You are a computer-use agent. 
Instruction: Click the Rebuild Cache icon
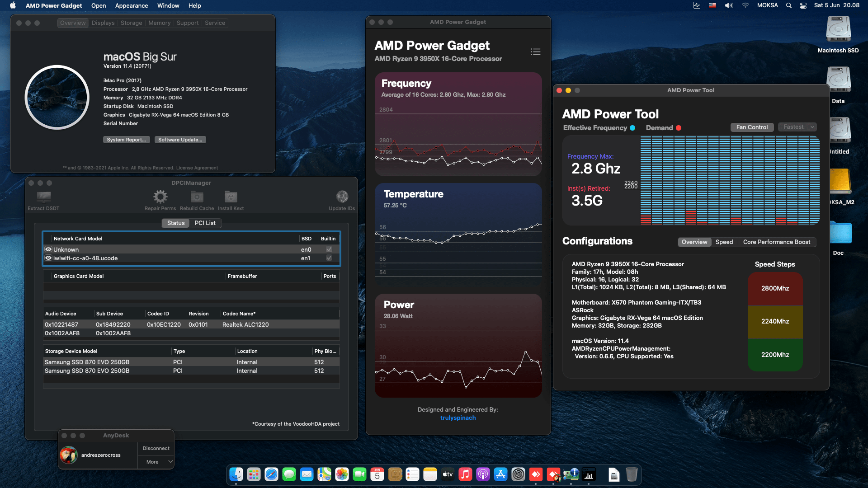coord(197,197)
